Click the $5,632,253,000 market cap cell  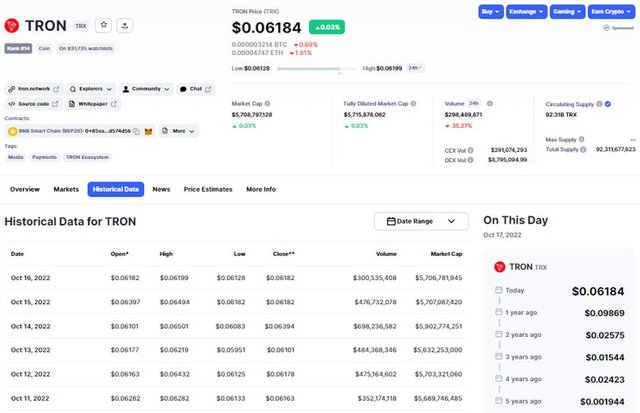tap(438, 350)
